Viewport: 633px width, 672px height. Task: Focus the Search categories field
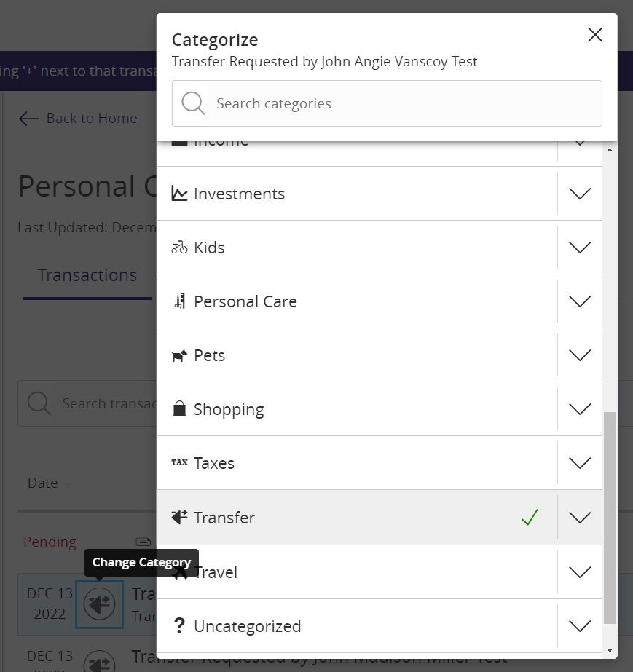[387, 103]
